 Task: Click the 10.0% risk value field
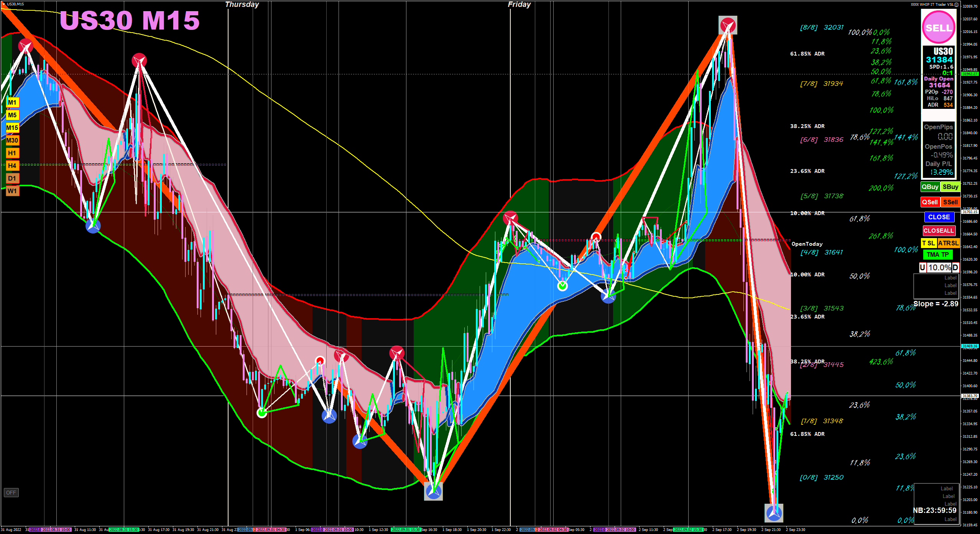[x=939, y=268]
